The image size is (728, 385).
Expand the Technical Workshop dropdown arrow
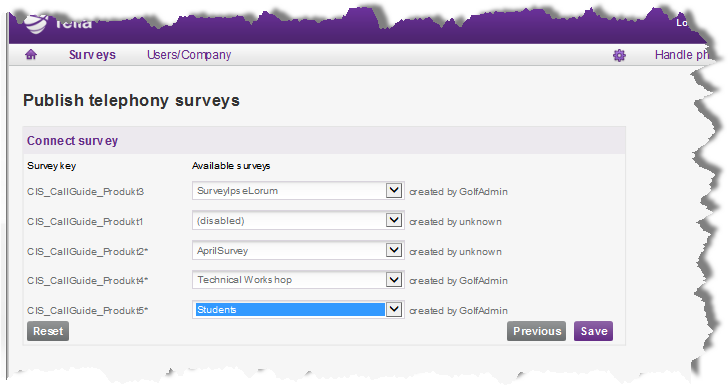[394, 280]
